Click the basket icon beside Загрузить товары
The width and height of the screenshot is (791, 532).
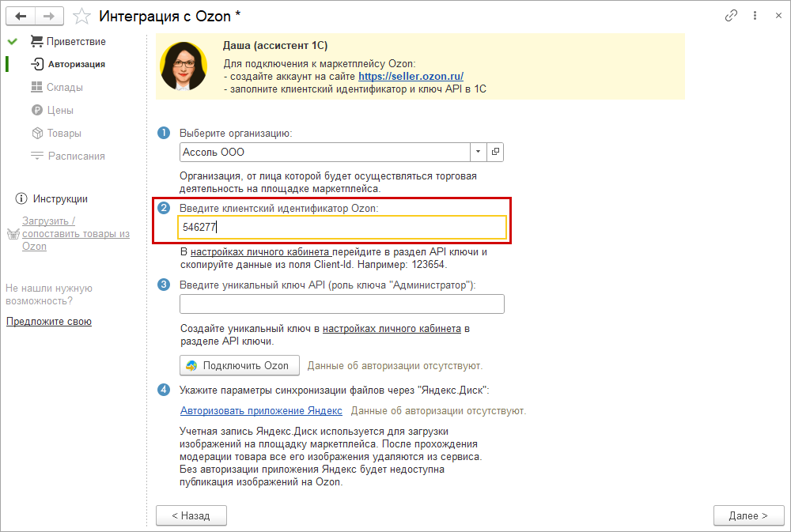pyautogui.click(x=13, y=233)
